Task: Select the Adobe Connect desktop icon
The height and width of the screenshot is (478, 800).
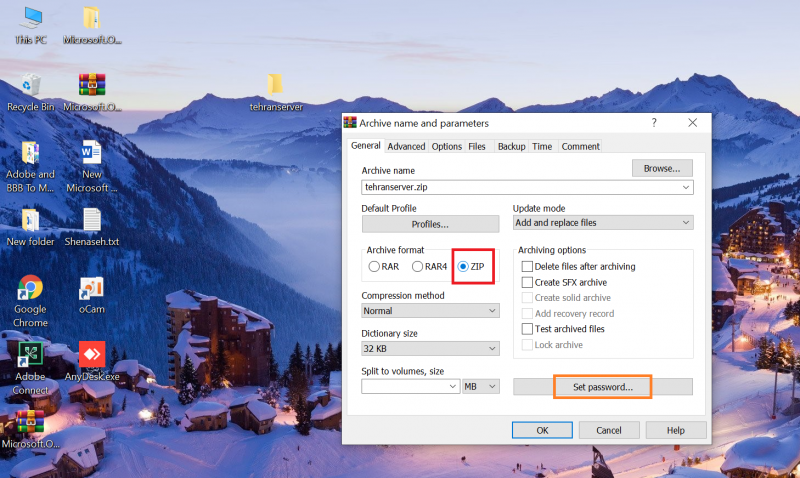Action: (30, 357)
